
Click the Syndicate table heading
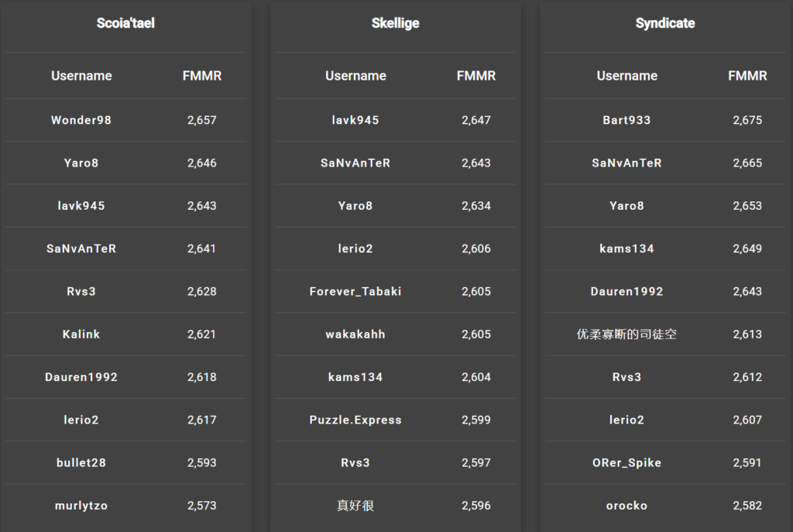(x=664, y=23)
